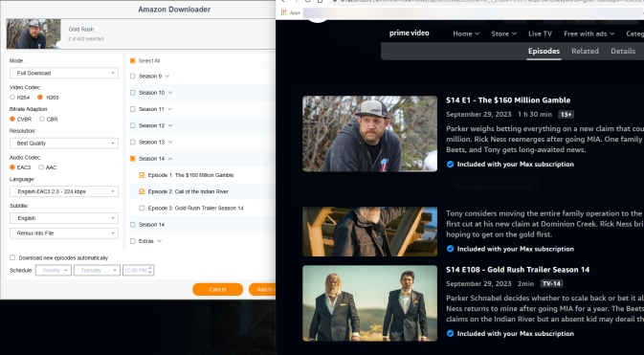Open the Resolution dropdown showing Best Quality
The width and height of the screenshot is (644, 355).
click(x=64, y=143)
